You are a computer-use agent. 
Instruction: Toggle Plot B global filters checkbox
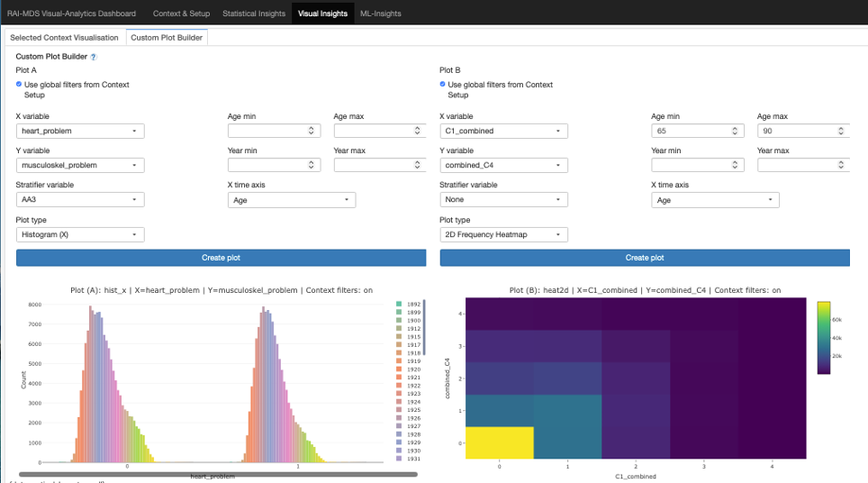pyautogui.click(x=442, y=84)
